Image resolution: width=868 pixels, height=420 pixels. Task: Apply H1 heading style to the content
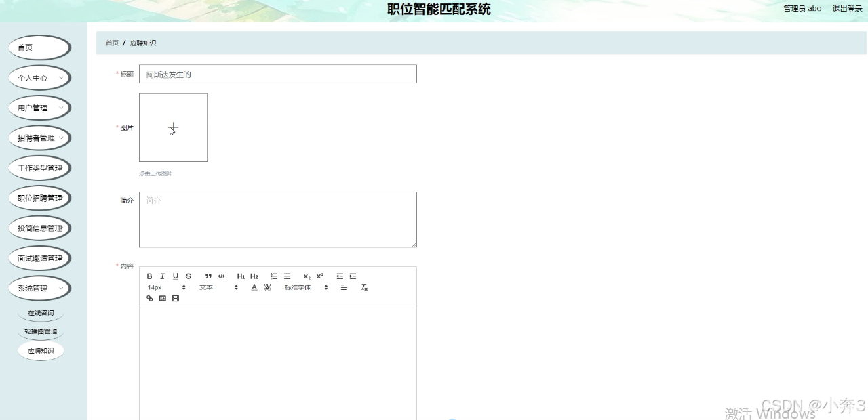click(x=241, y=276)
